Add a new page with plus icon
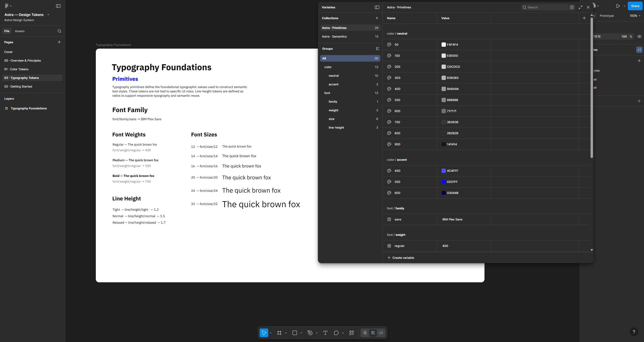 point(59,42)
